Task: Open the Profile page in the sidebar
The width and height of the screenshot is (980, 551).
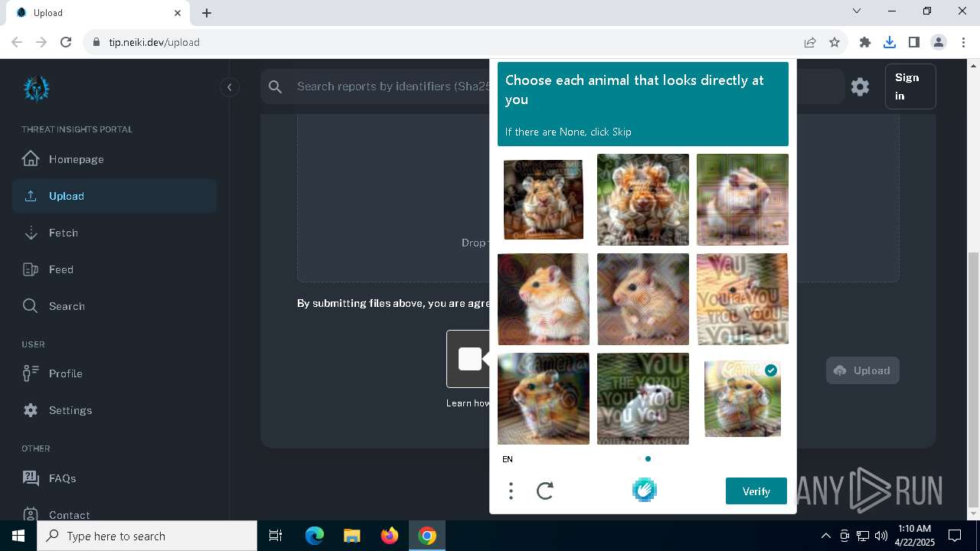Action: point(115,373)
